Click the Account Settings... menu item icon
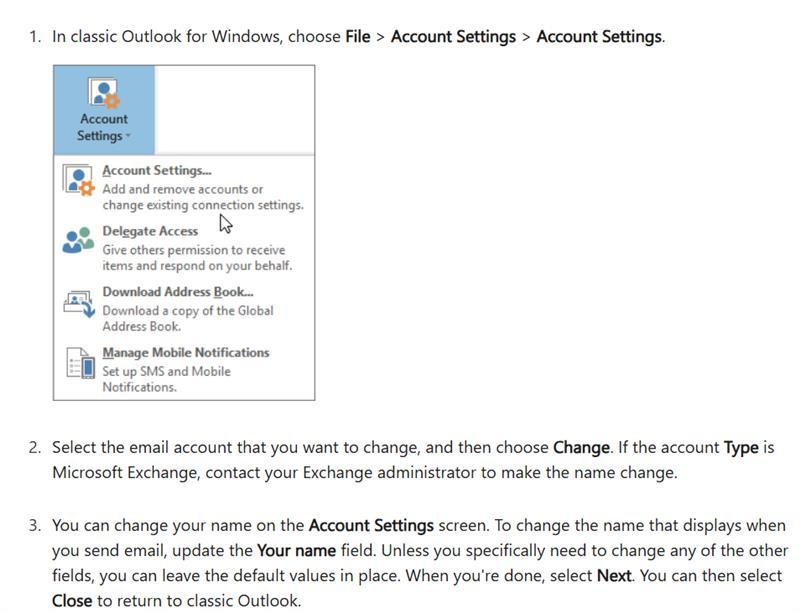 [x=78, y=180]
